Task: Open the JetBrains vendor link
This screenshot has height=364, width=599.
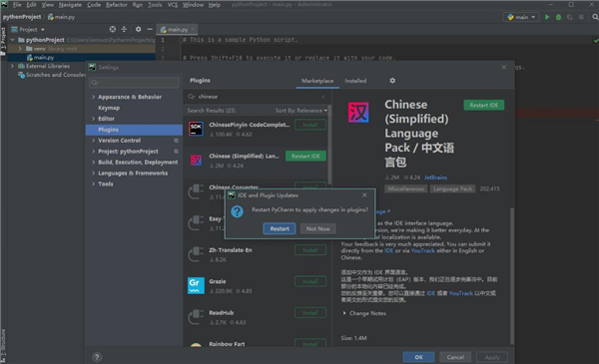Action: point(435,178)
